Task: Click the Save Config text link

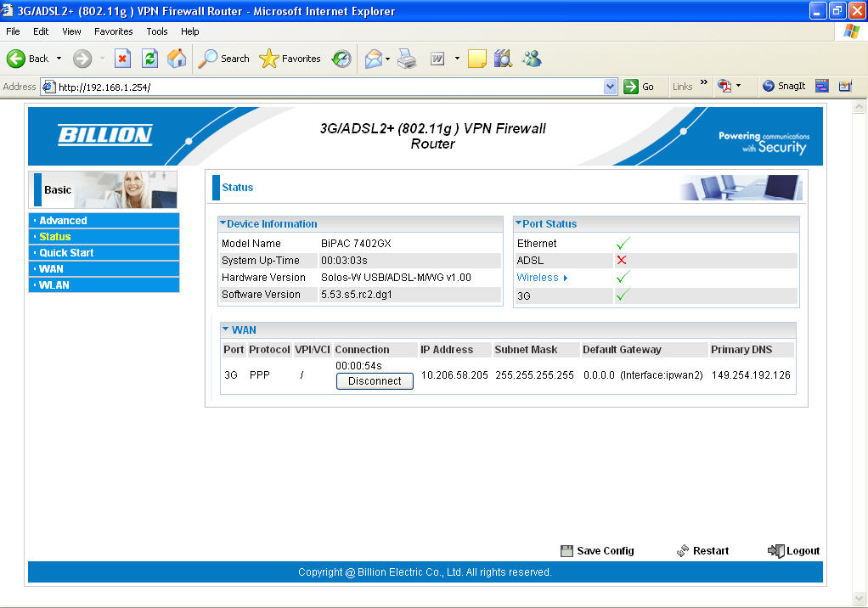Action: pyautogui.click(x=605, y=551)
